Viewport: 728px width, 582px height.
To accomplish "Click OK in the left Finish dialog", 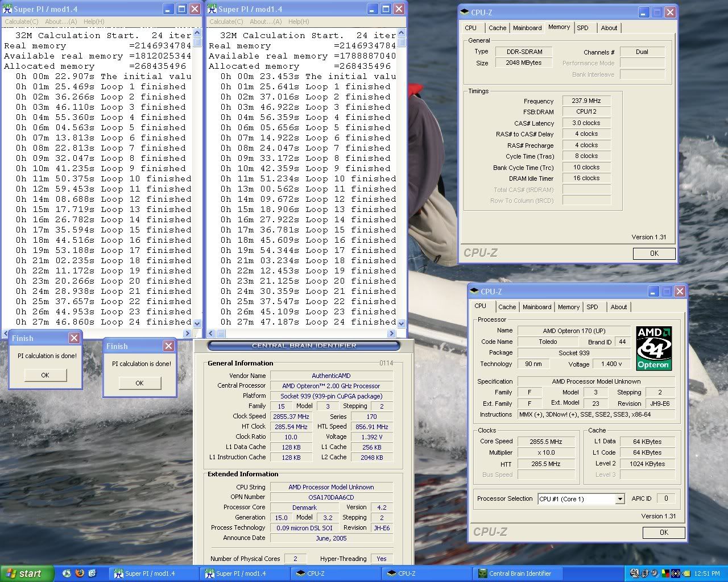I will 45,375.
